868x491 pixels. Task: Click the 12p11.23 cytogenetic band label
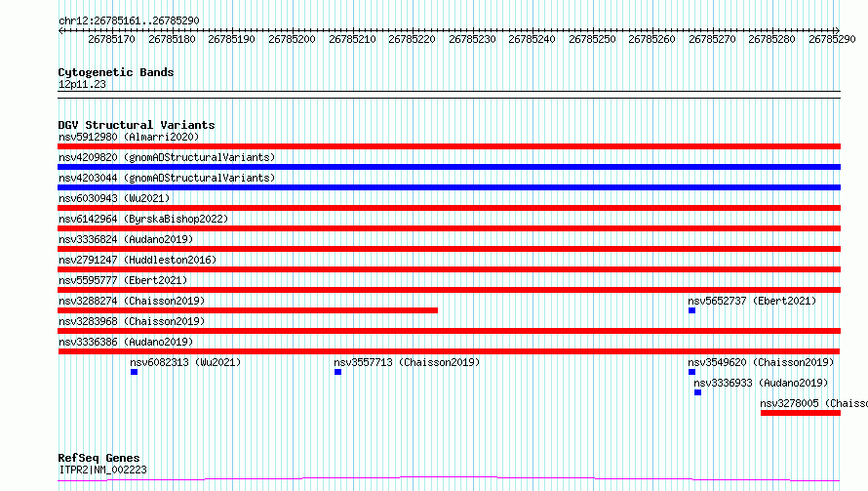[x=82, y=84]
